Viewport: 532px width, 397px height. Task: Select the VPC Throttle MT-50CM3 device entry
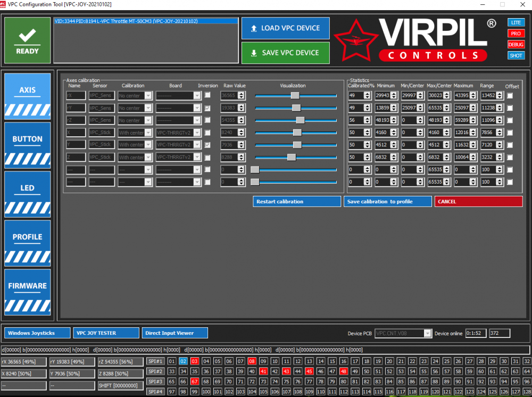click(146, 21)
